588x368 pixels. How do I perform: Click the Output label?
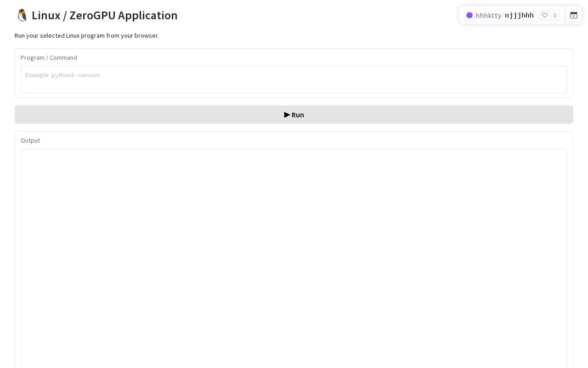(x=30, y=140)
